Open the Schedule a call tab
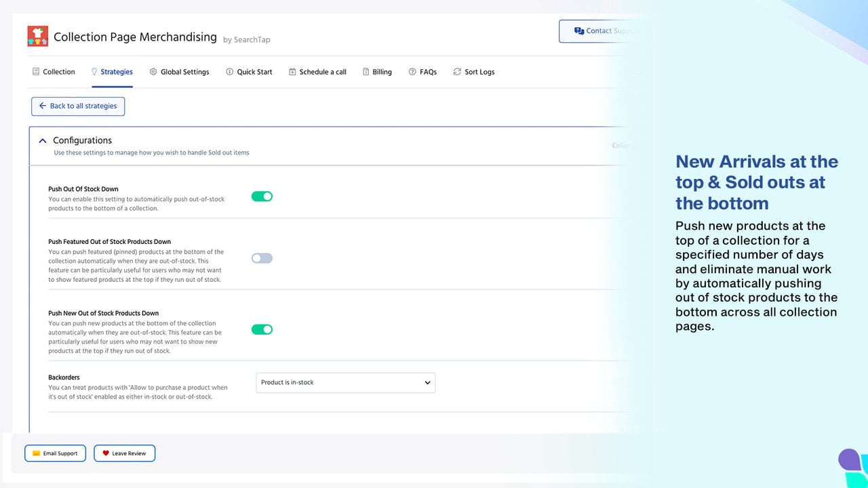 pyautogui.click(x=317, y=72)
